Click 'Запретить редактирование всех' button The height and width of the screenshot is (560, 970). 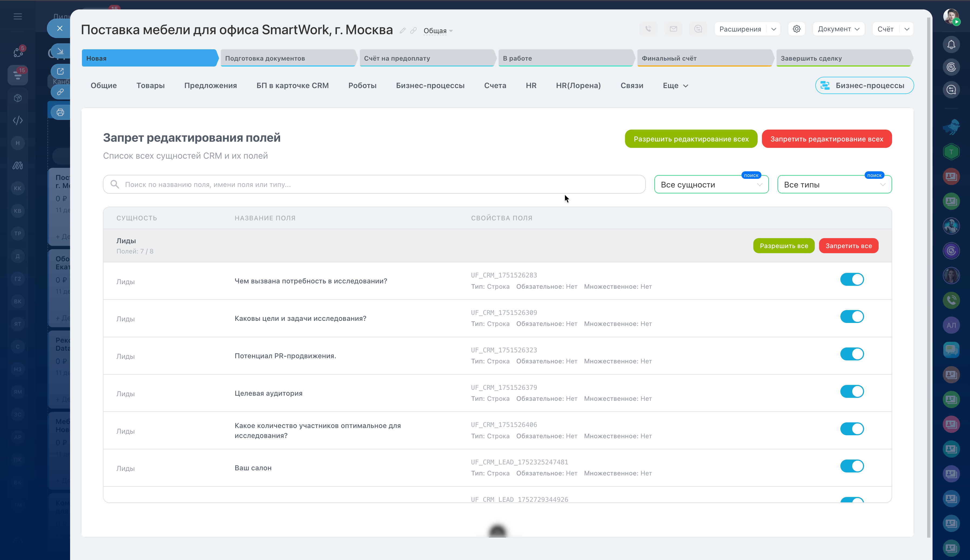pos(827,139)
